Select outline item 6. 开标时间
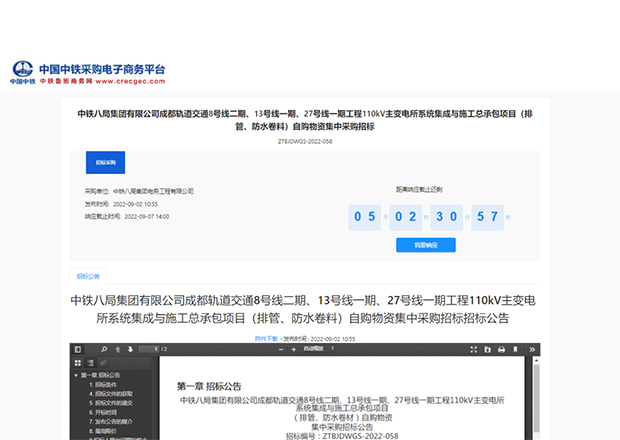This screenshot has height=440, width=620. pyautogui.click(x=103, y=412)
